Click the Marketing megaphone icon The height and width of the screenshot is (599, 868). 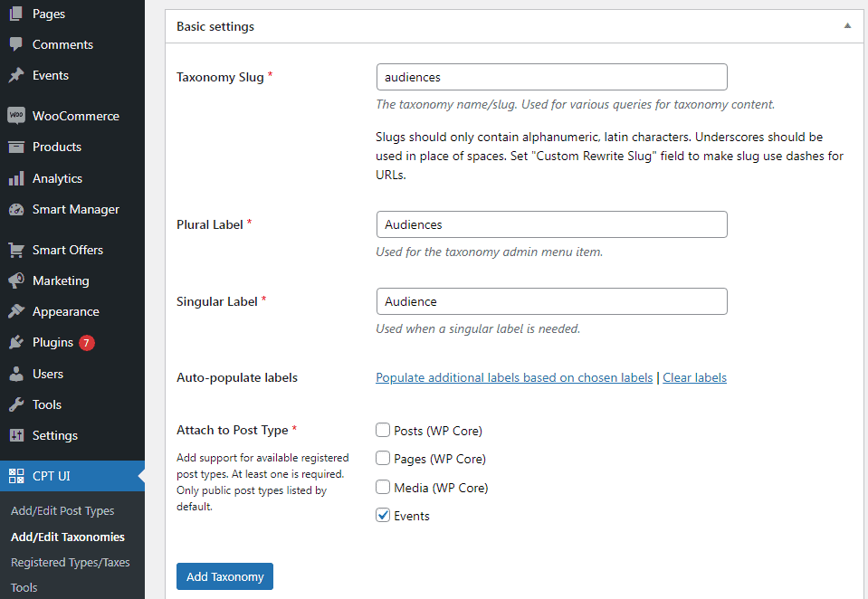point(15,280)
